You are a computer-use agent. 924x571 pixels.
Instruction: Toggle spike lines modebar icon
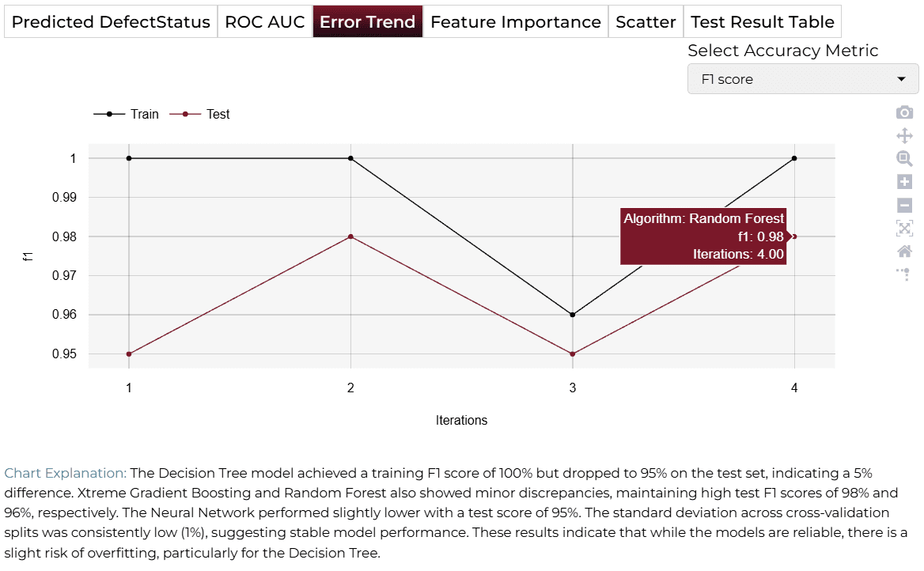[904, 274]
